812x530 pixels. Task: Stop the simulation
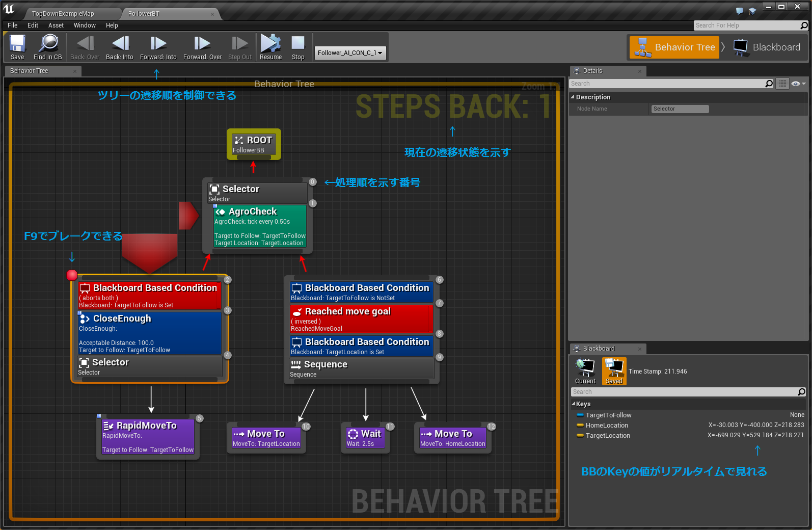[298, 47]
